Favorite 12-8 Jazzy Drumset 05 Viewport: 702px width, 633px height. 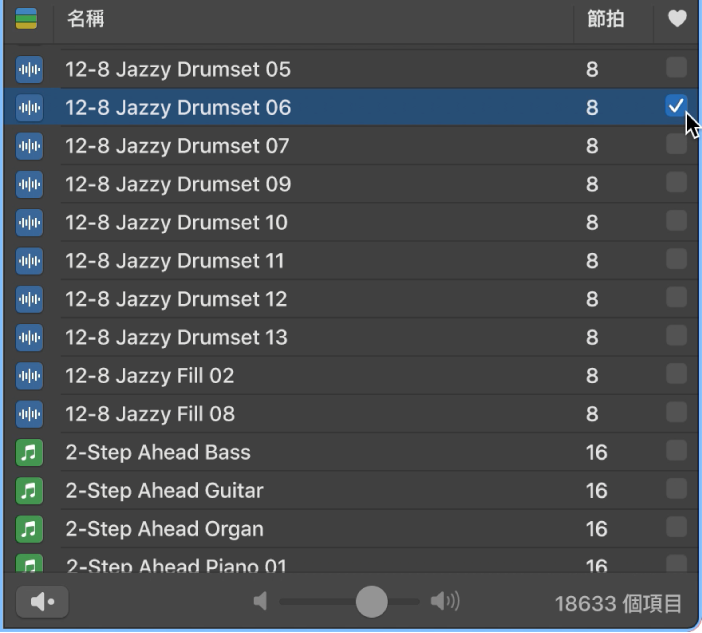676,68
